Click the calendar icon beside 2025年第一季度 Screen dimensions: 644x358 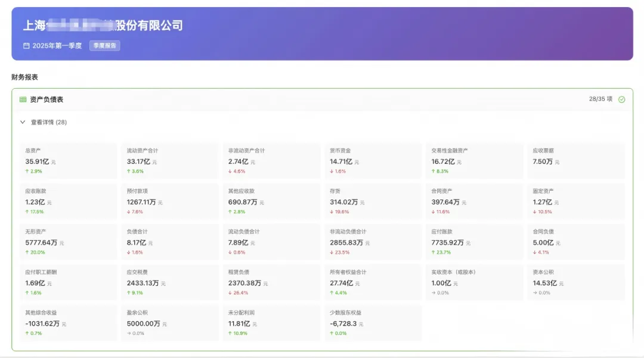click(x=26, y=45)
